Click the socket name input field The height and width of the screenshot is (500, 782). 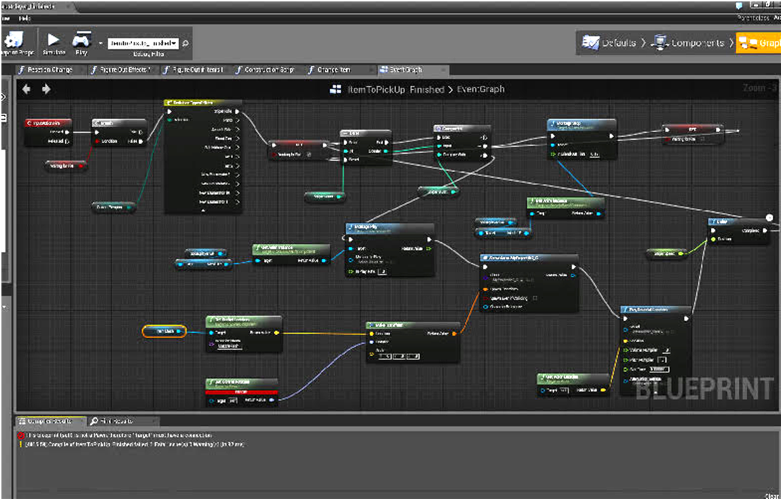point(229,346)
